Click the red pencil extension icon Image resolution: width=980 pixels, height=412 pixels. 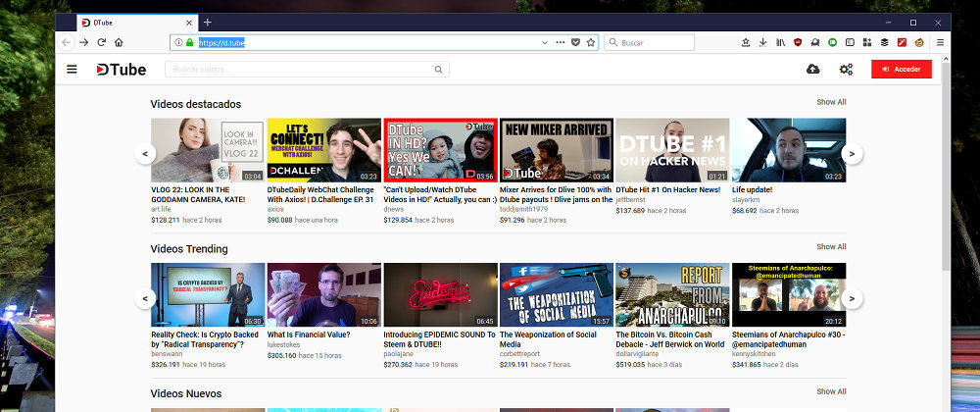click(902, 42)
